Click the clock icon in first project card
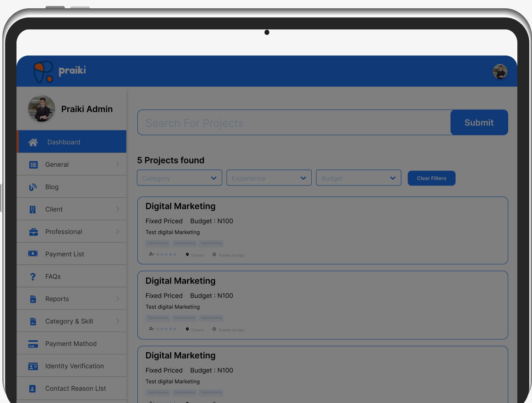This screenshot has height=403, width=532. pyautogui.click(x=214, y=254)
